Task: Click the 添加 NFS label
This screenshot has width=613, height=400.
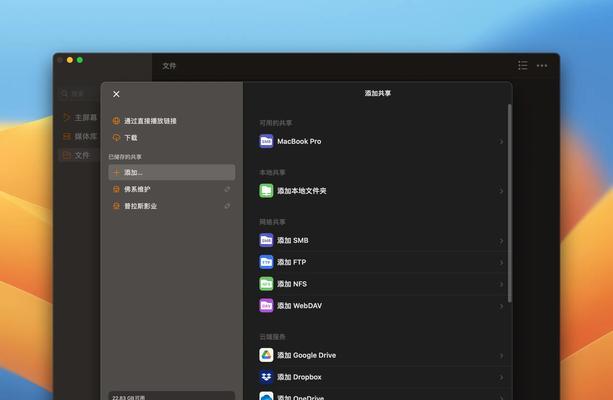Action: pyautogui.click(x=292, y=284)
